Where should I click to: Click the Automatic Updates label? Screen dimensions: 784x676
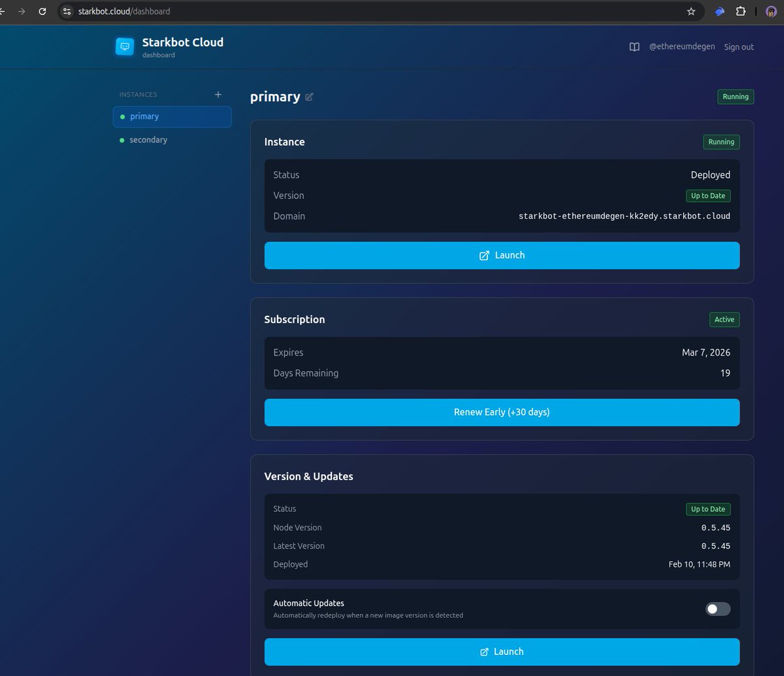[309, 603]
